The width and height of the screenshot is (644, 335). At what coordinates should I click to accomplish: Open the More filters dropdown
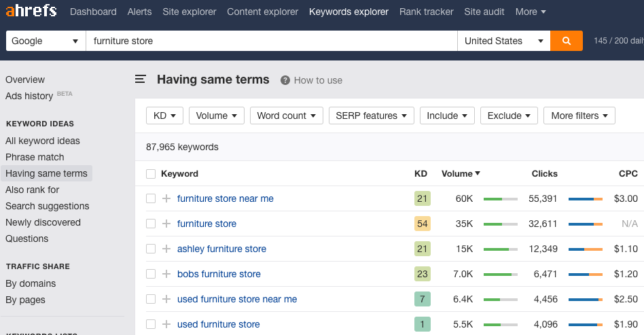(x=579, y=116)
